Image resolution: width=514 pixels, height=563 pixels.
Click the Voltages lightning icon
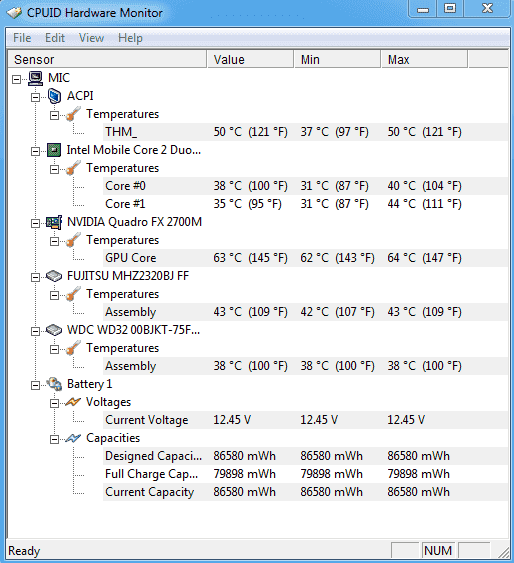pos(73,402)
